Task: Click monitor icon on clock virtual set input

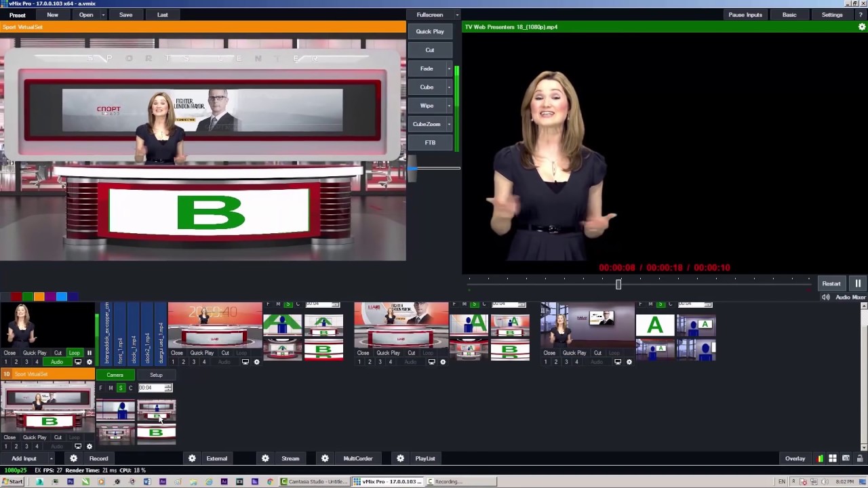Action: [x=245, y=362]
